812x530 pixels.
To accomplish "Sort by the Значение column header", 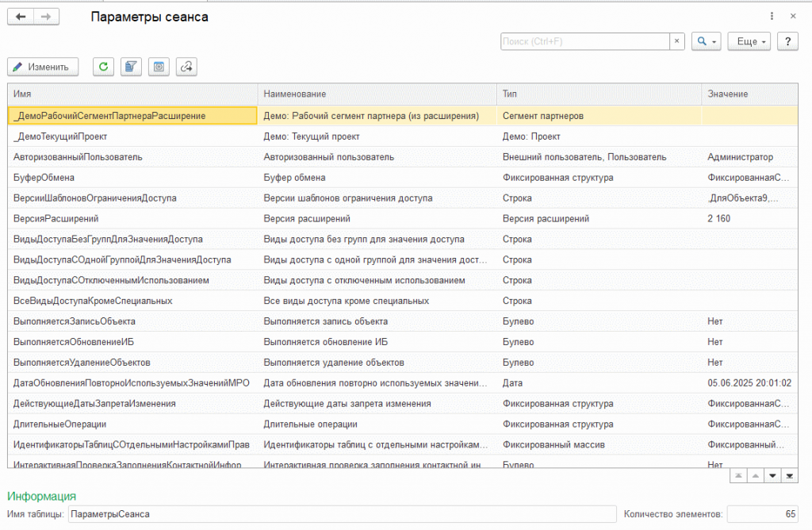I will (x=750, y=94).
